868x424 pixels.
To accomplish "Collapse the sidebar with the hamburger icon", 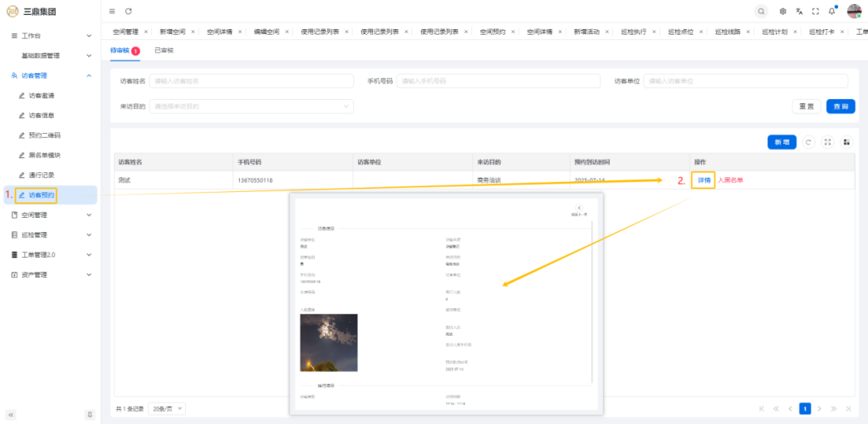I will pyautogui.click(x=112, y=11).
